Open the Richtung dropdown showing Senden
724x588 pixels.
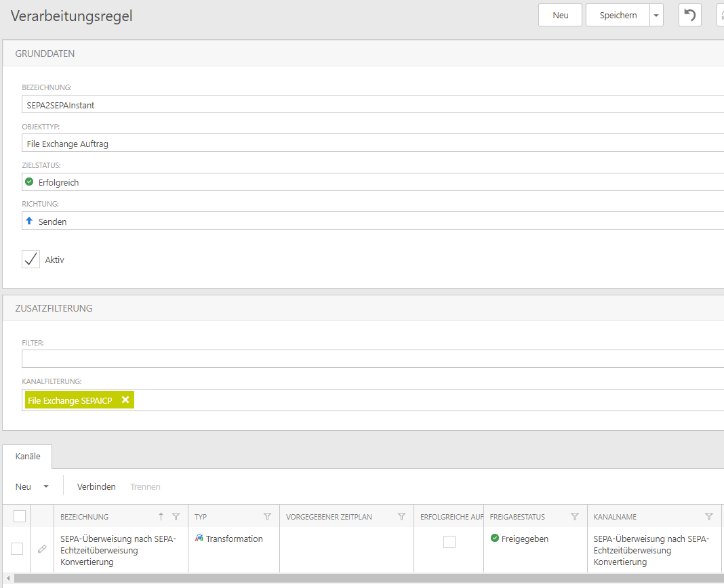point(373,221)
